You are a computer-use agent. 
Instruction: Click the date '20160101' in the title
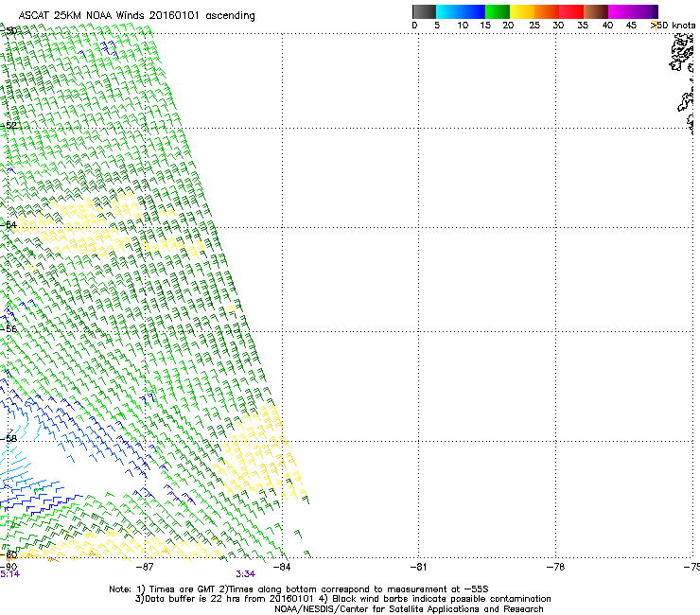[174, 15]
